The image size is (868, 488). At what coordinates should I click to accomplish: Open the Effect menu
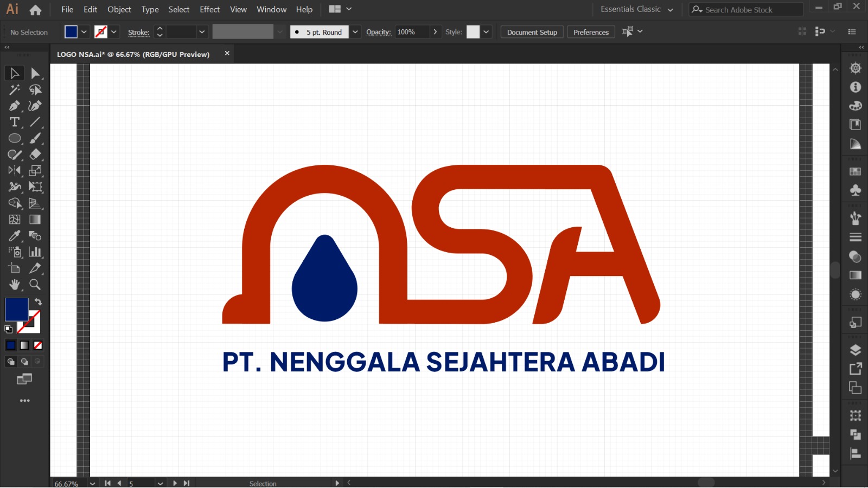point(210,9)
